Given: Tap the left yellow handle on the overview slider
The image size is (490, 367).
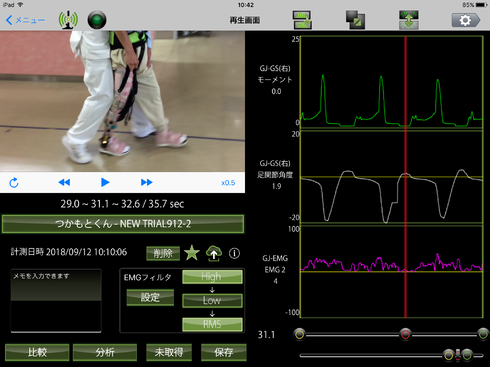Looking at the screenshot, I should 449,355.
